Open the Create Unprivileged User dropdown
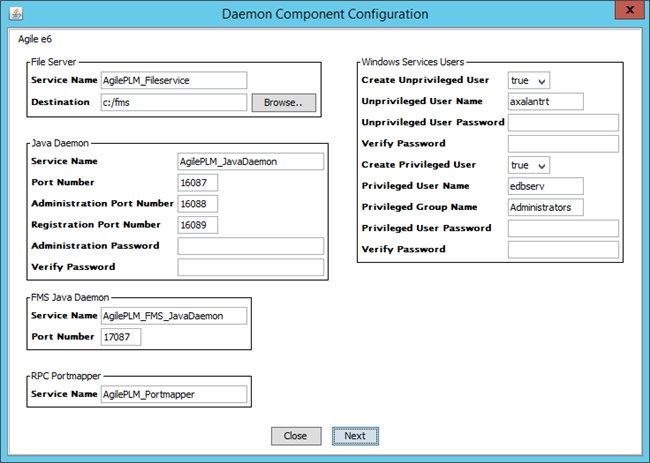The image size is (650, 463). point(529,80)
